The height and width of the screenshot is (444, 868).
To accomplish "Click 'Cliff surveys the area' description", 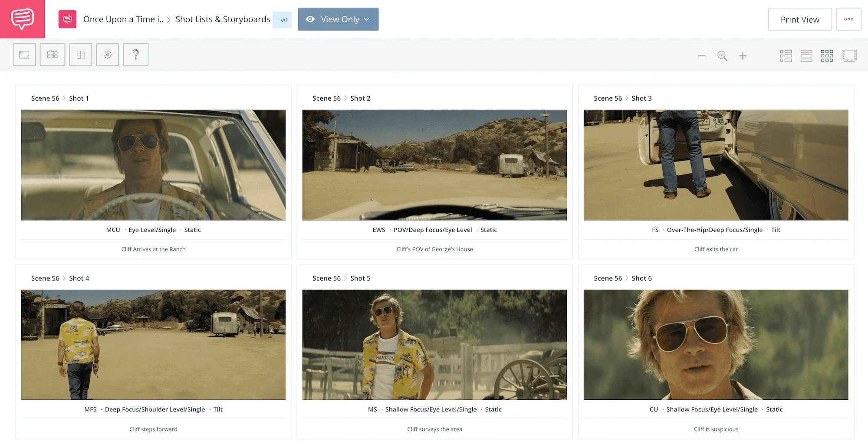I will tap(434, 429).
